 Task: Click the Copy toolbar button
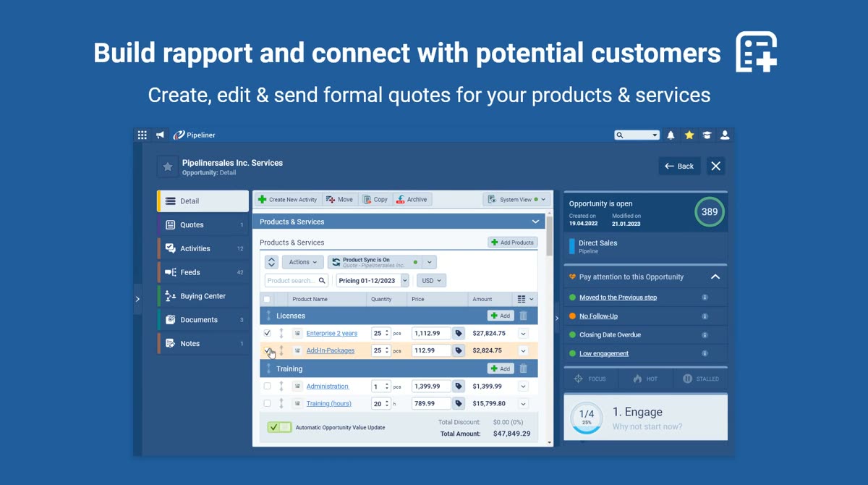pos(375,199)
